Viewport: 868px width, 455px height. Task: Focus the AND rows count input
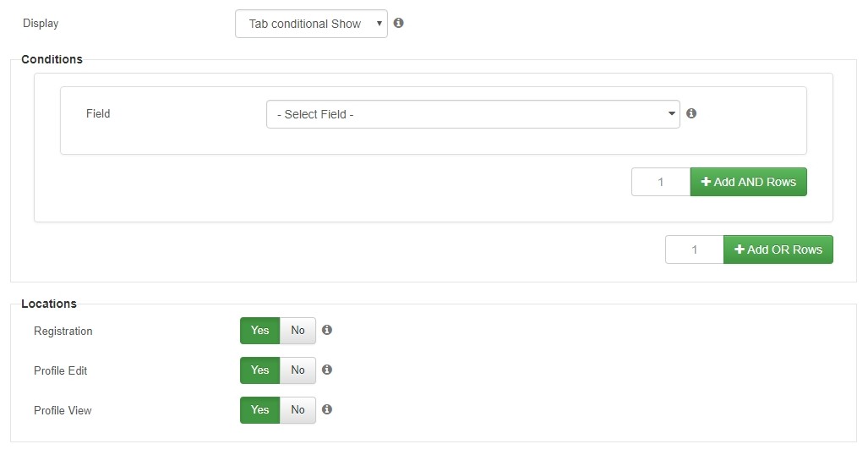tap(661, 182)
